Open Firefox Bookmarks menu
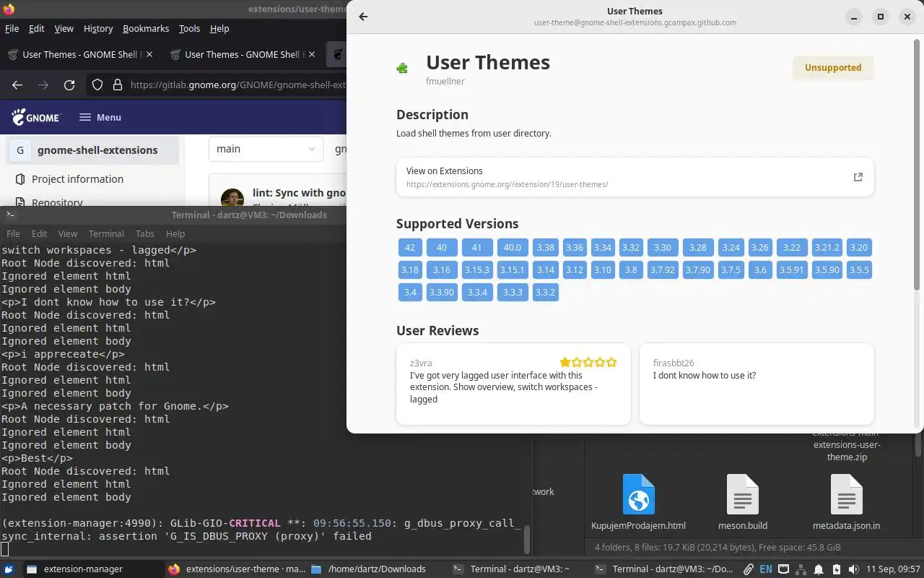Image resolution: width=924 pixels, height=578 pixels. point(146,28)
